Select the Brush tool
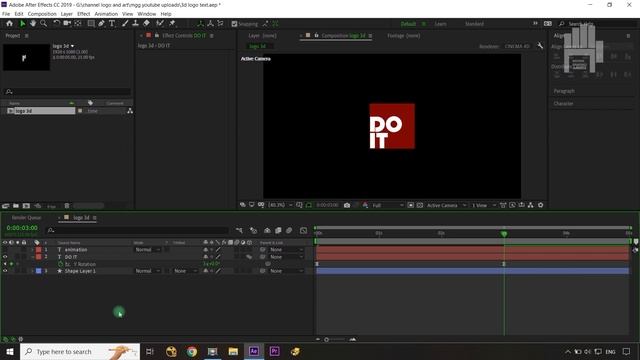This screenshot has width=640, height=360. pos(125,24)
